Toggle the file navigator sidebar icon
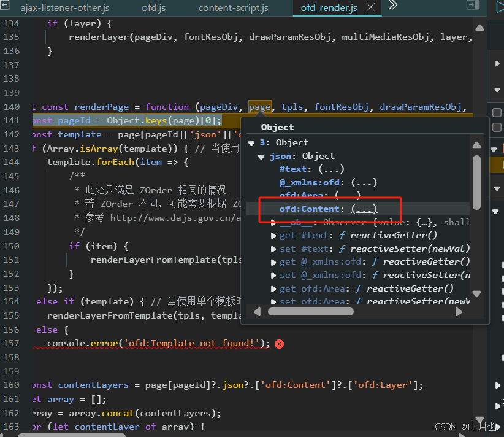504x437 pixels. click(4, 5)
